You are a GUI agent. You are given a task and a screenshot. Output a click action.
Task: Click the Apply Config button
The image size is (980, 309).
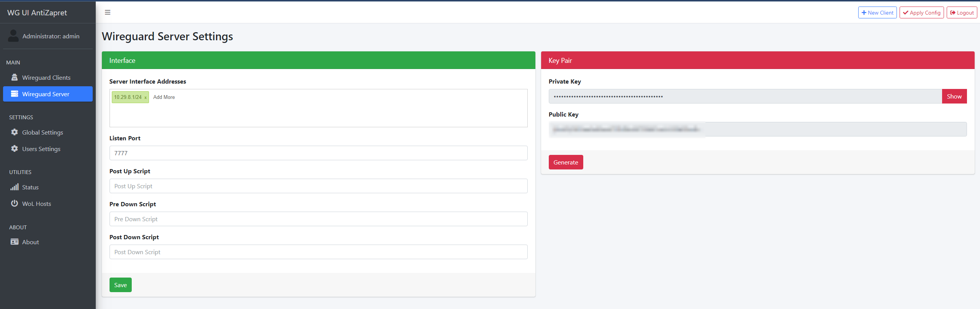tap(922, 13)
